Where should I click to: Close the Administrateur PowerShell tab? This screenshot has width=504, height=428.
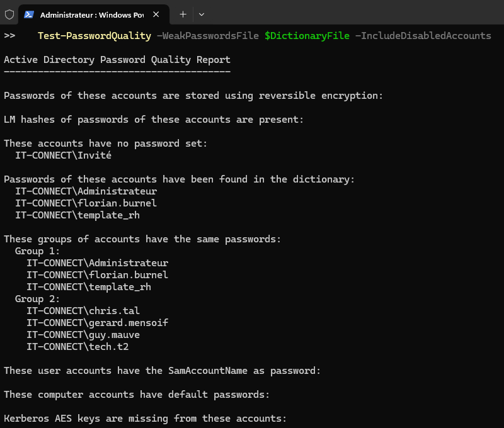click(x=156, y=14)
